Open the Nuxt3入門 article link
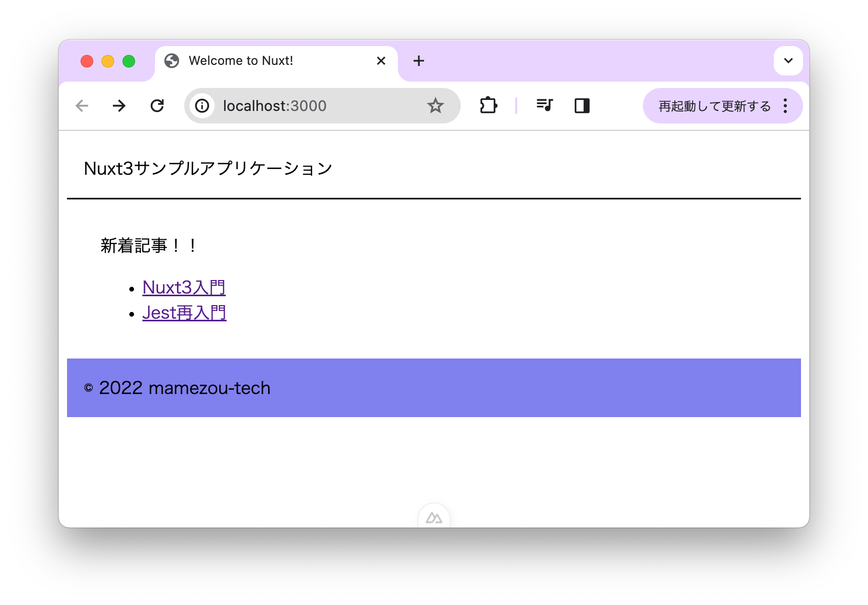Screen dimensions: 868x605 [x=184, y=287]
